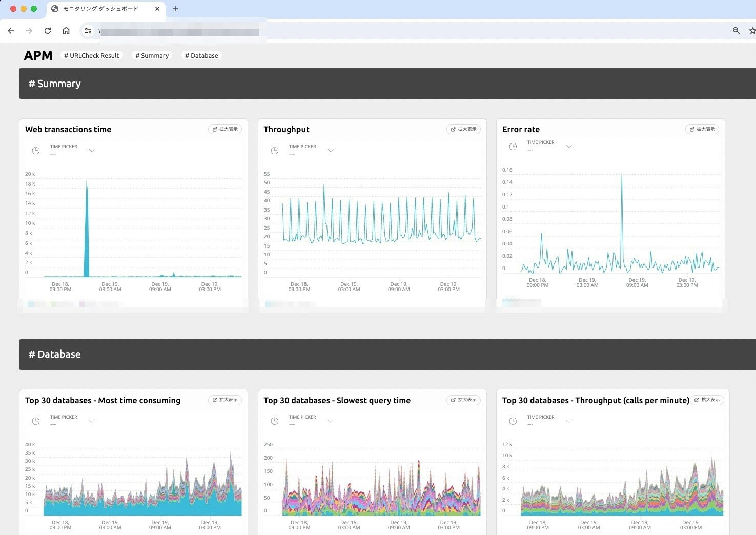Viewport: 756px width, 535px height.
Task: Click the clock icon in Slowest query time panel
Action: click(275, 421)
